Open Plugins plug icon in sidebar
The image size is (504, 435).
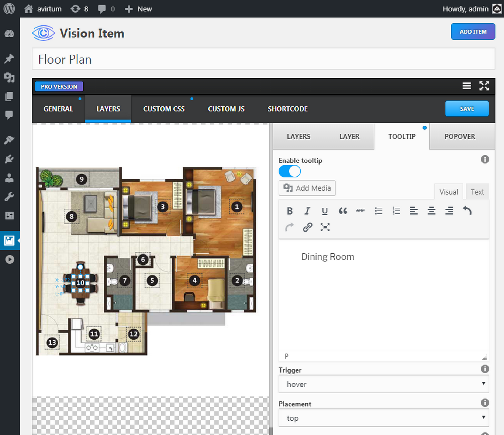click(9, 159)
